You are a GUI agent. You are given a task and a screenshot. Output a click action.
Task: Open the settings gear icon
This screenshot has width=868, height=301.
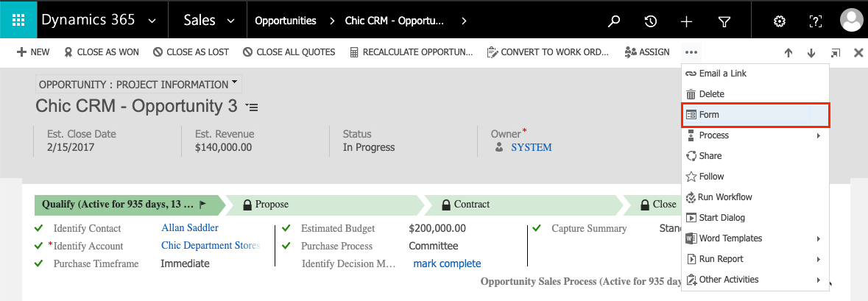tap(780, 21)
